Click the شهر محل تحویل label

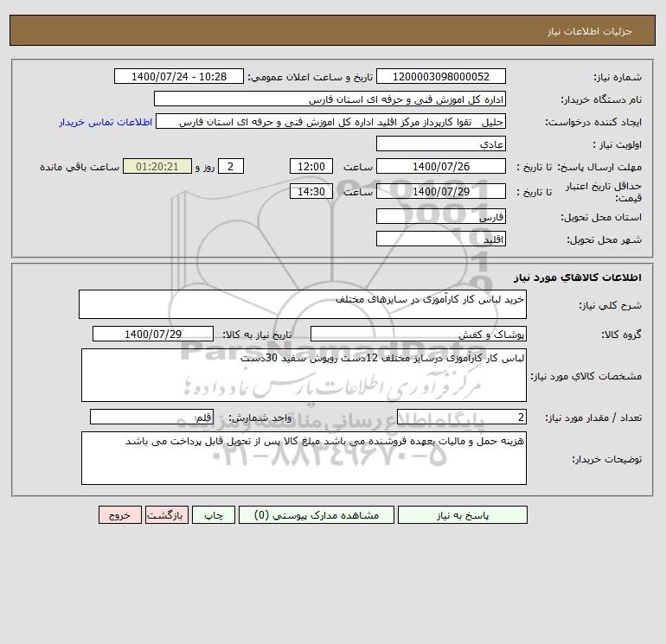click(x=604, y=239)
